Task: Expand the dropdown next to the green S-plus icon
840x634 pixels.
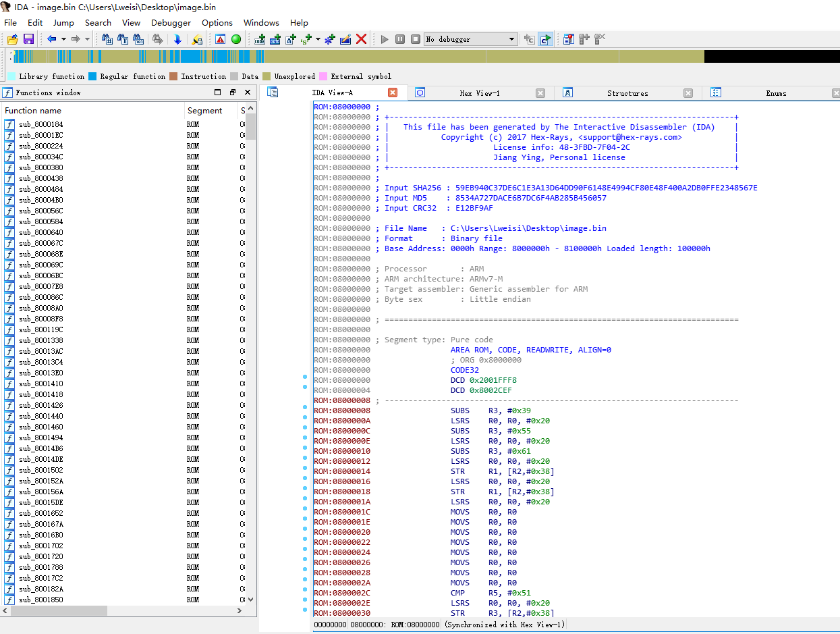Action: pos(318,39)
